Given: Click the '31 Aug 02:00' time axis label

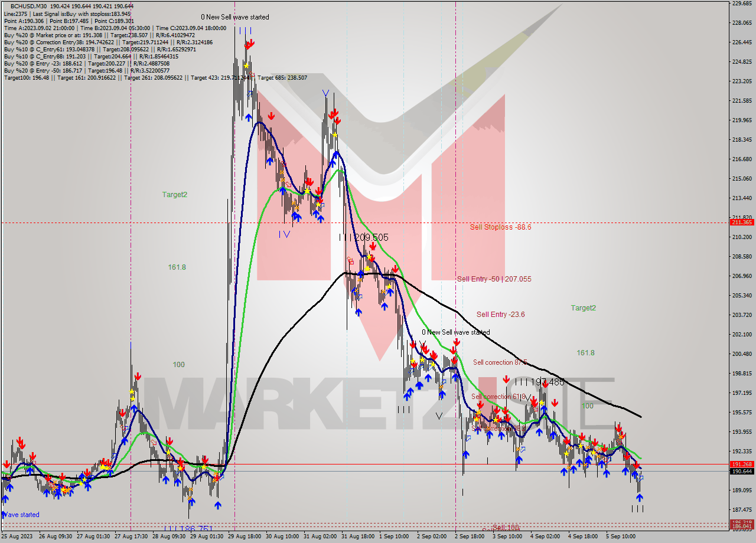Looking at the screenshot, I should (321, 537).
